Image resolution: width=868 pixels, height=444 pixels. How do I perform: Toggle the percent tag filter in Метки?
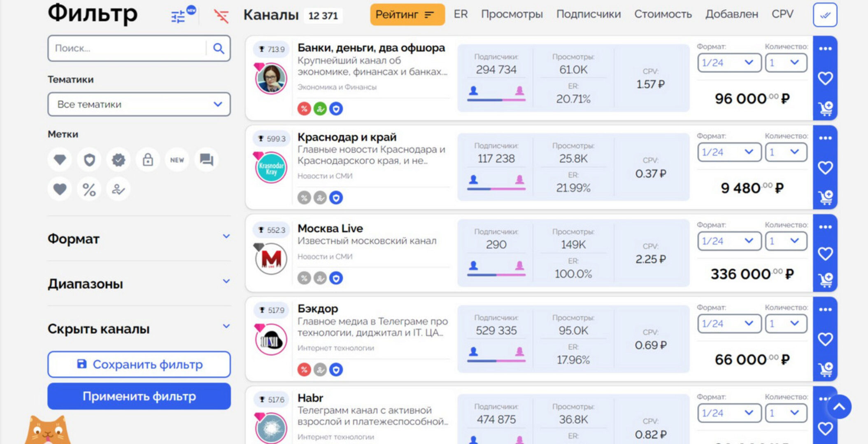(x=89, y=189)
